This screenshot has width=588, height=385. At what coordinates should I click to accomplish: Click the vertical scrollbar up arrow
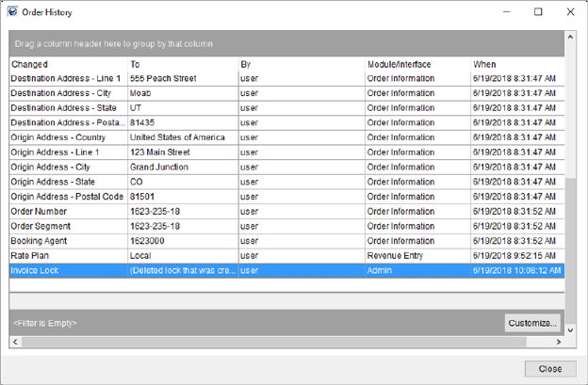(569, 38)
